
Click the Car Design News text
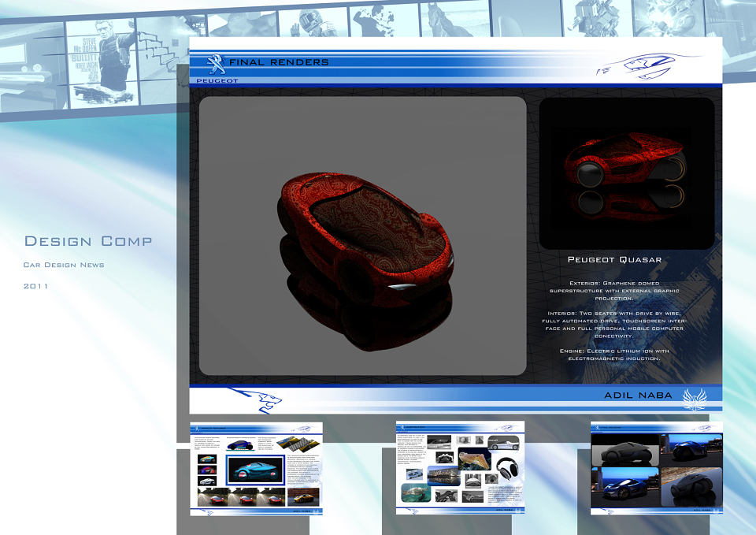[64, 265]
